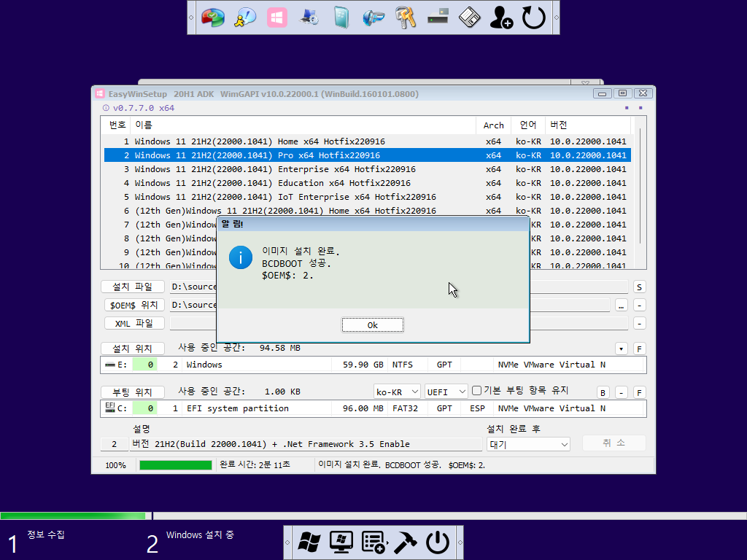Click the XML 파일 button
Screen dimensions: 747x560
134,323
